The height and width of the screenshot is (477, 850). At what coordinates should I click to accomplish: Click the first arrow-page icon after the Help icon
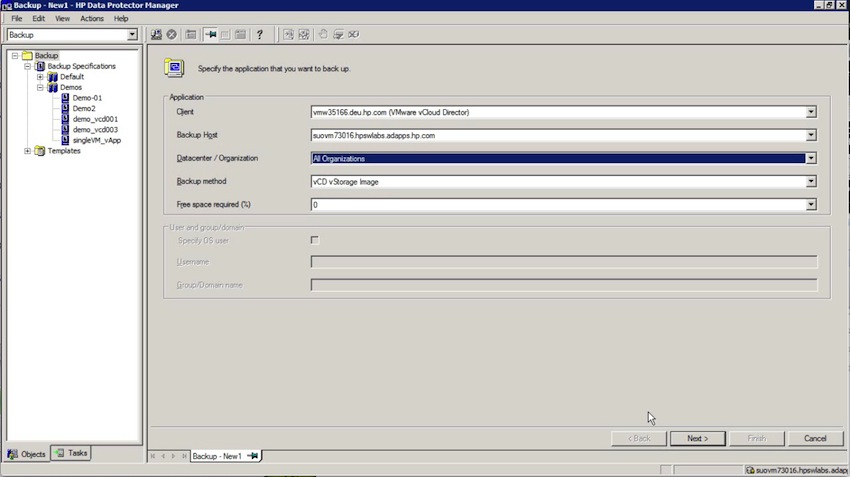pyautogui.click(x=288, y=35)
